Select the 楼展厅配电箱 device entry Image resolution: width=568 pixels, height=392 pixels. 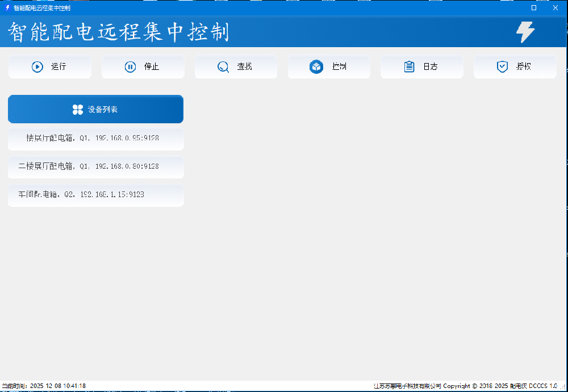95,137
